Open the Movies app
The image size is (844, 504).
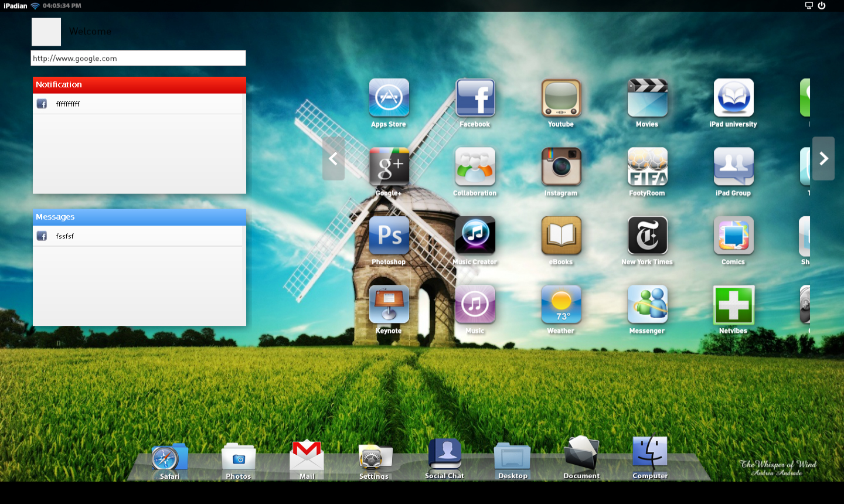click(x=648, y=98)
